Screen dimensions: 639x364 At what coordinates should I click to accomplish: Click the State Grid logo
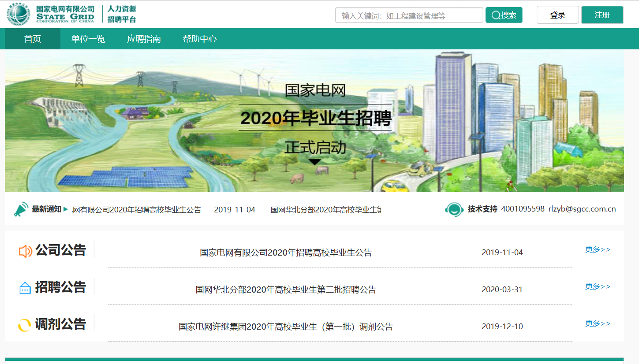coord(51,14)
